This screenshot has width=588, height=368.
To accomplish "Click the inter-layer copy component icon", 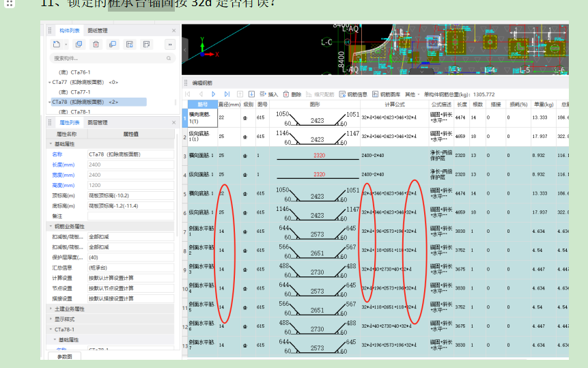I will (x=113, y=44).
